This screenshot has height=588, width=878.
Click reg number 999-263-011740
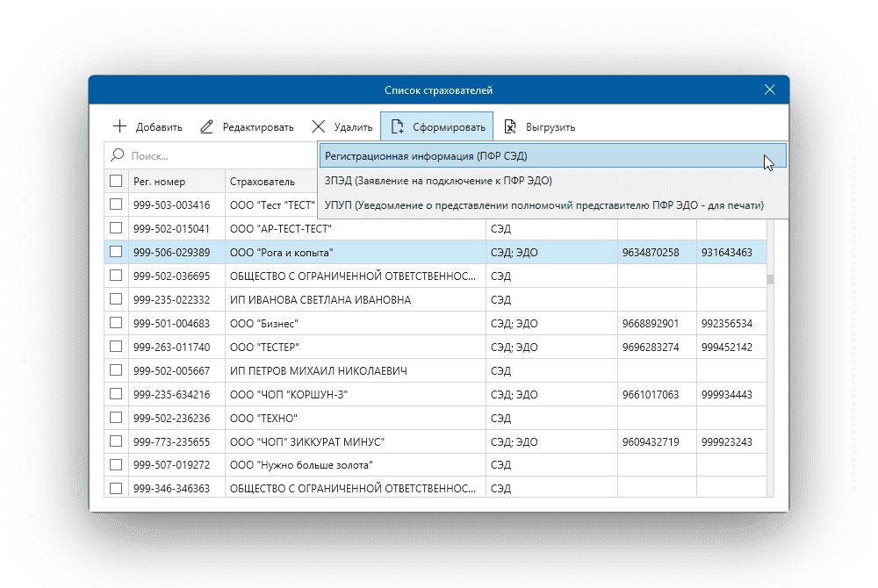tap(171, 347)
